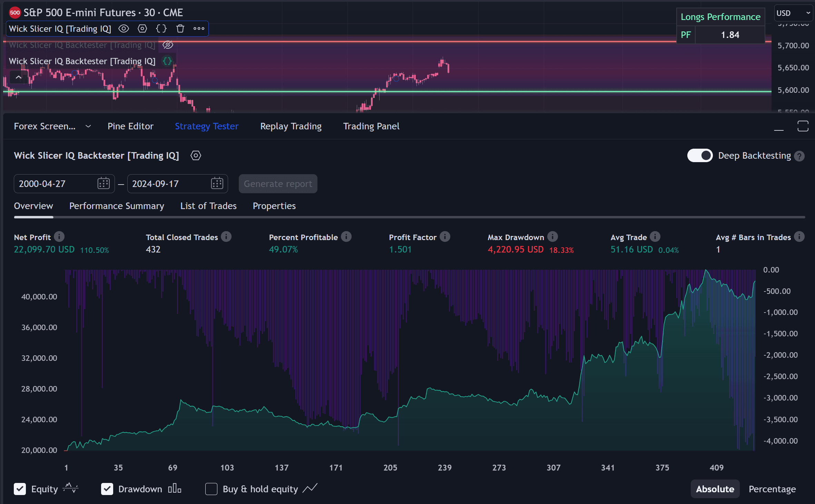The width and height of the screenshot is (815, 504).
Task: Click Percent Profitable value 49.07%
Action: (x=283, y=249)
